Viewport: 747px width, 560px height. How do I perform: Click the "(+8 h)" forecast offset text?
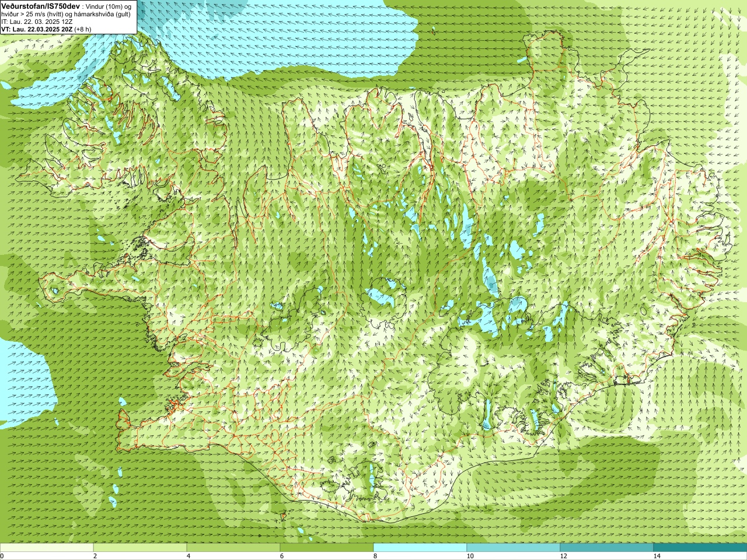[83, 29]
